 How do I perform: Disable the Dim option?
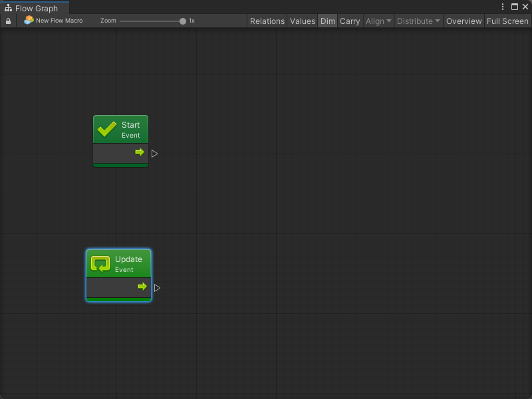click(x=328, y=21)
